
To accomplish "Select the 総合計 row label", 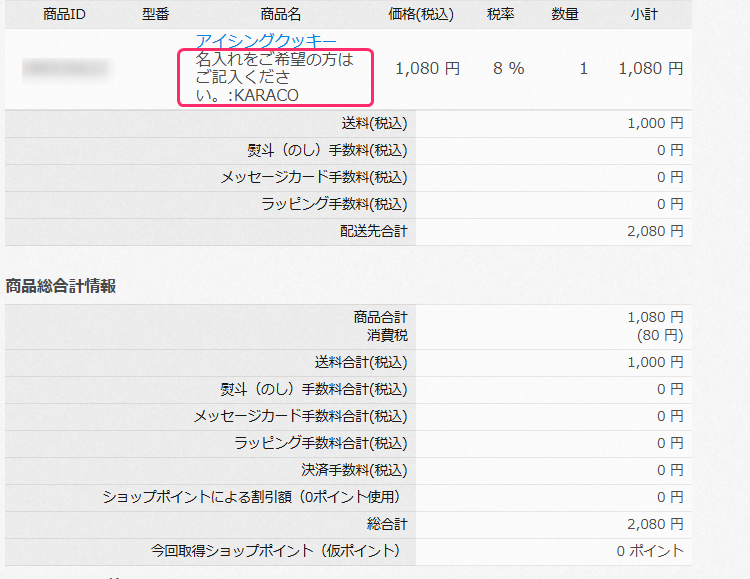I will click(387, 524).
